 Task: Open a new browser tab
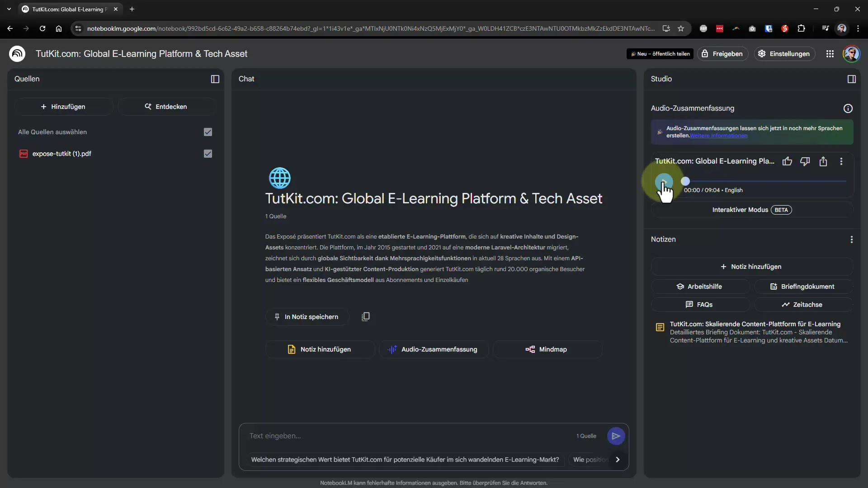[x=132, y=9]
